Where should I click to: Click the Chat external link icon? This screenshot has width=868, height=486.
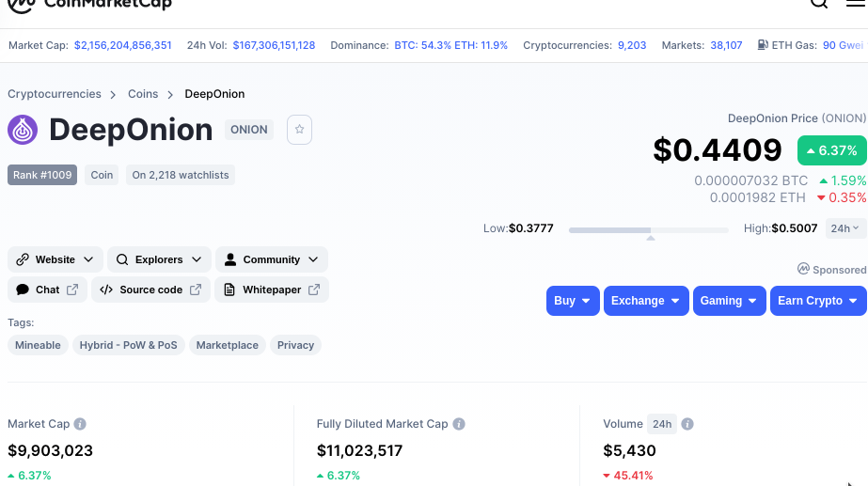click(x=72, y=290)
